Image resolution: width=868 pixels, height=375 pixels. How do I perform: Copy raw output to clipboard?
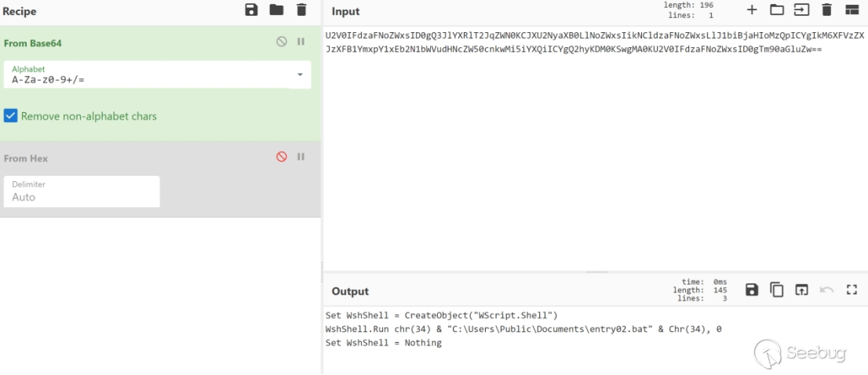click(x=777, y=290)
